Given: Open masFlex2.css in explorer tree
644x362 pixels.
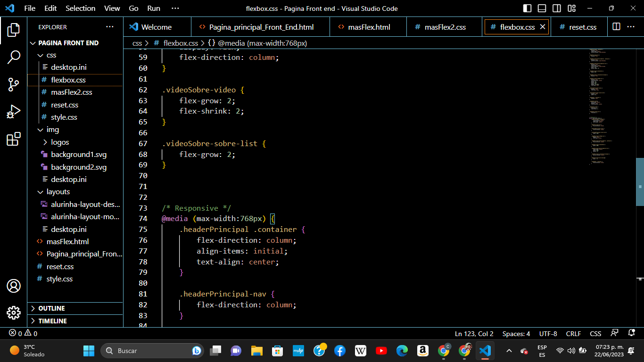Looking at the screenshot, I should tap(75, 92).
